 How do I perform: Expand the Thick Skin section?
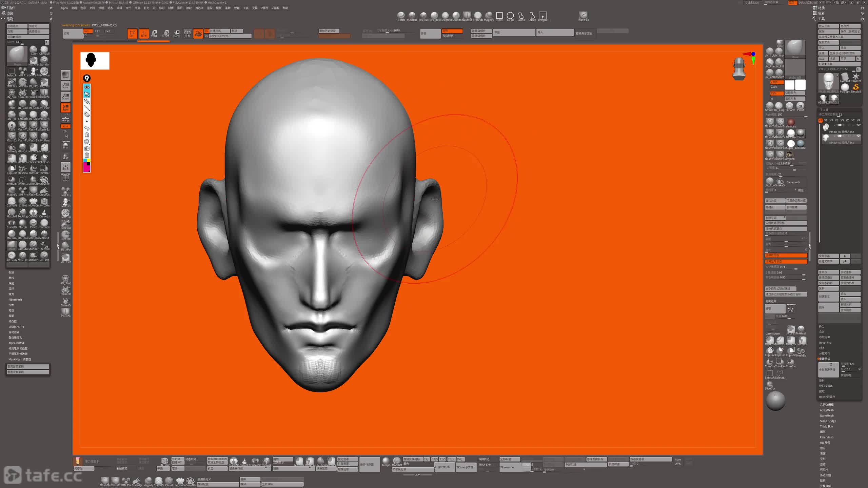(826, 426)
